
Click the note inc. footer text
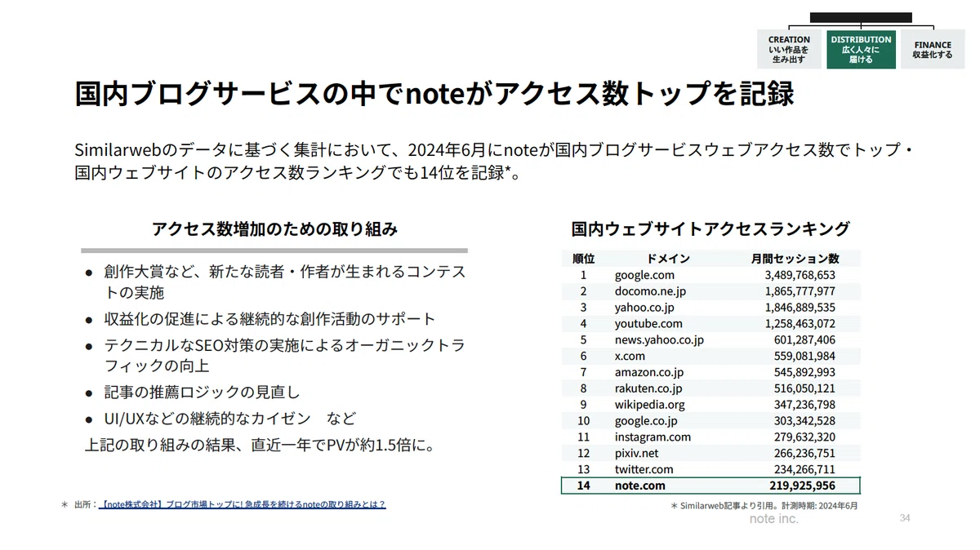click(773, 519)
